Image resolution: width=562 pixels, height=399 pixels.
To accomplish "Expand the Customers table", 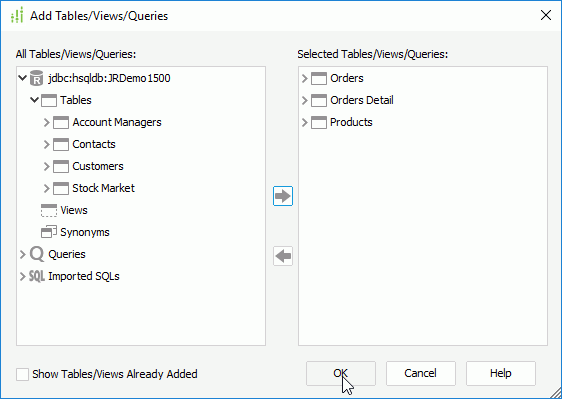I will pyautogui.click(x=47, y=166).
